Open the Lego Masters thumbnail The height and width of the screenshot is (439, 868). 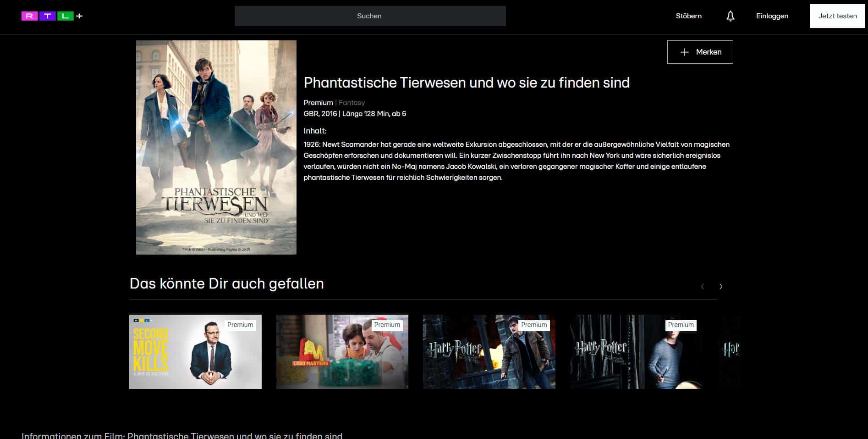[342, 352]
